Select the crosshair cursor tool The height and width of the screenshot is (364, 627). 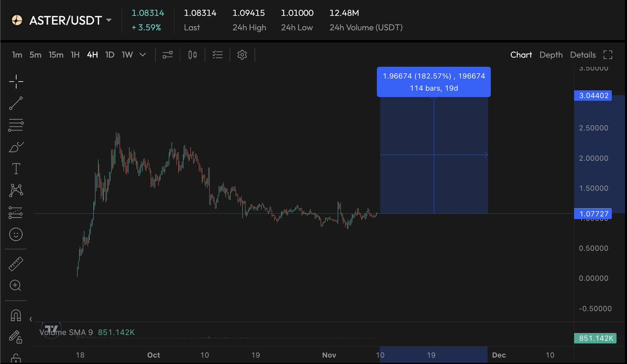(x=16, y=81)
